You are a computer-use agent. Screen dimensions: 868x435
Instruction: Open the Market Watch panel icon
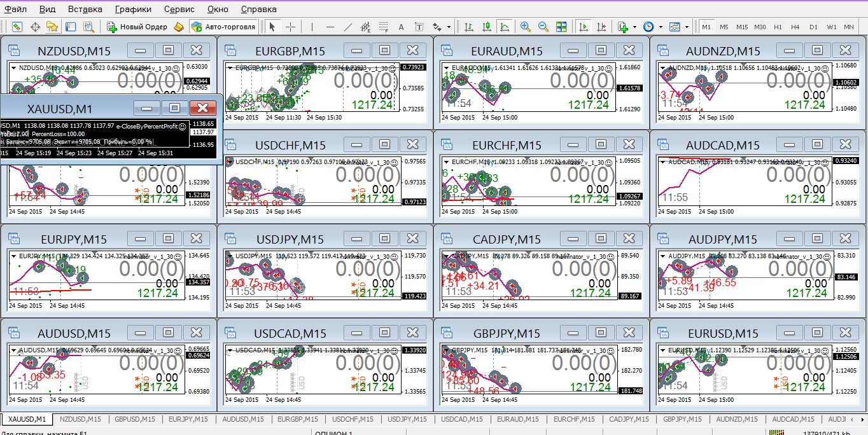point(17,27)
